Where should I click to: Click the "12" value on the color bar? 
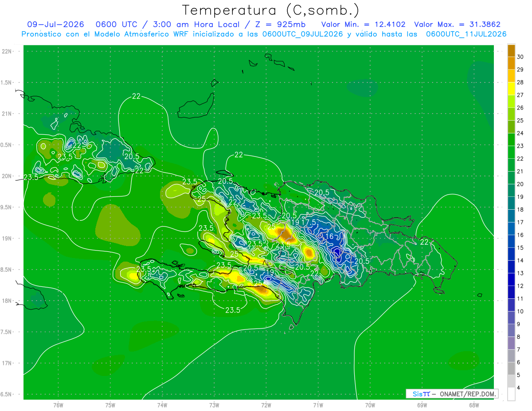[520, 286]
